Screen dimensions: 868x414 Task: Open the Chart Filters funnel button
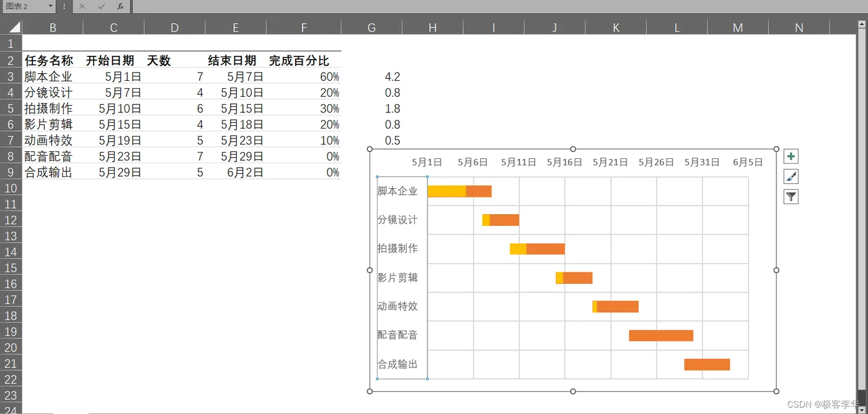[x=790, y=197]
